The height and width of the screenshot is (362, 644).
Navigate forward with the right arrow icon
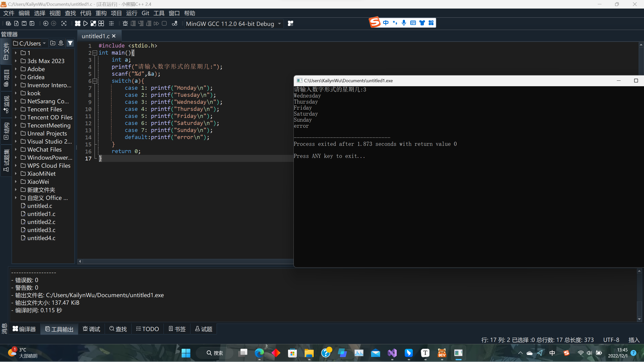(54, 23)
